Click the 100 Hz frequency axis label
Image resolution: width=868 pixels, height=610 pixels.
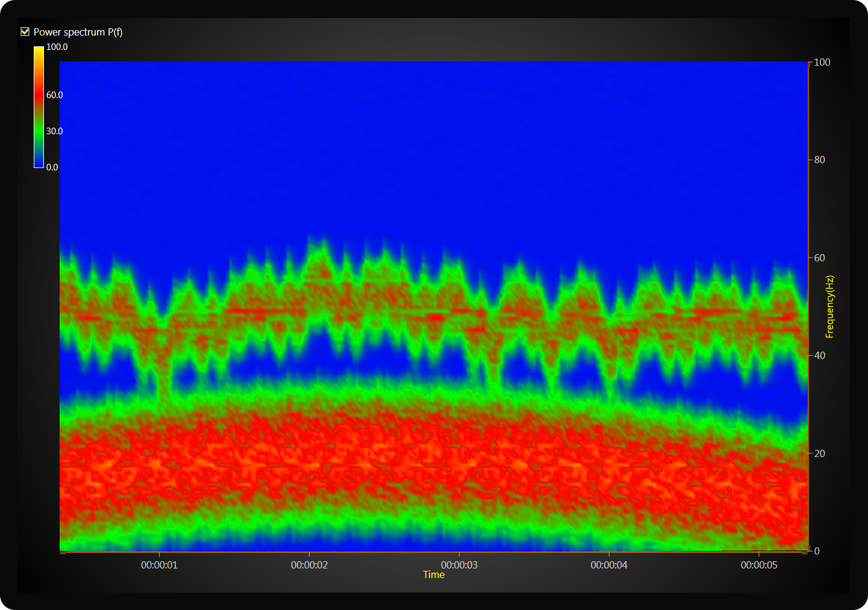[822, 62]
